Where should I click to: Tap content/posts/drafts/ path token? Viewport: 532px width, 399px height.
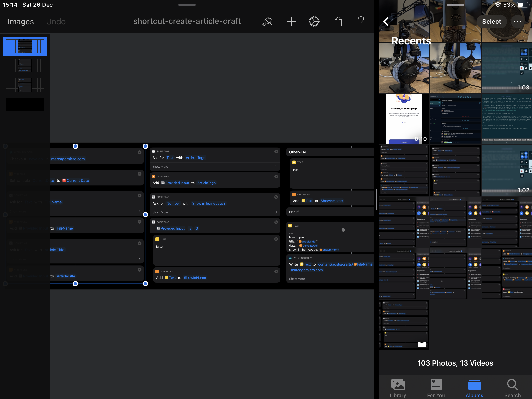pos(335,264)
